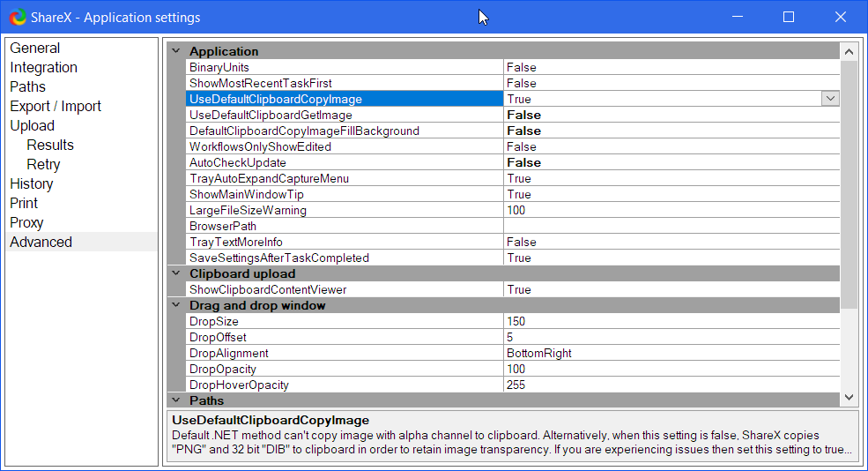868x471 pixels.
Task: Click the scroll down arrow of property grid
Action: pyautogui.click(x=849, y=397)
